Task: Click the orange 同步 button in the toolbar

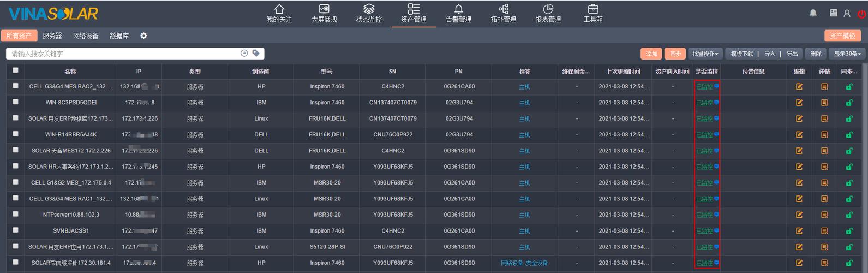Action: (x=675, y=54)
